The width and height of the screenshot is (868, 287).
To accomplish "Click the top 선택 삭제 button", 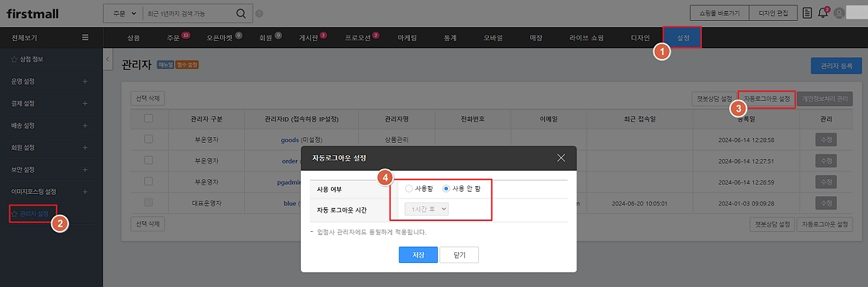I will 147,99.
